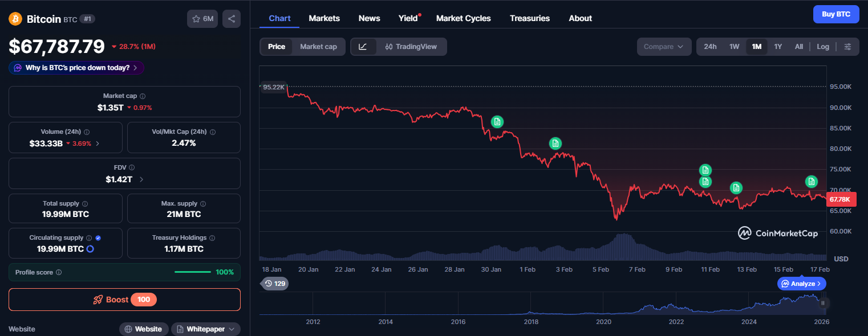Expand Why is BTC's price down today
The height and width of the screenshot is (336, 868).
click(x=76, y=68)
